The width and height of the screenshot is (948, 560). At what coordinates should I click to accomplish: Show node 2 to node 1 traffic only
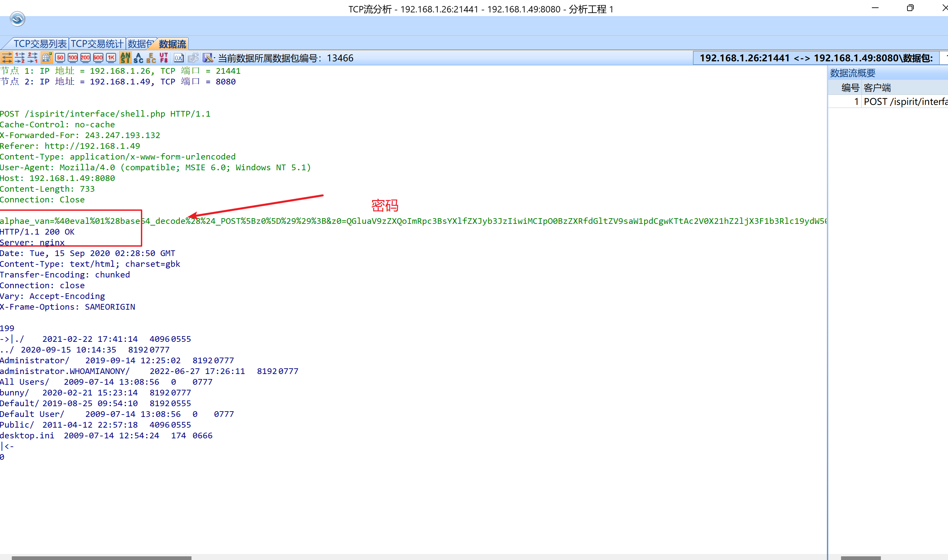[33, 58]
